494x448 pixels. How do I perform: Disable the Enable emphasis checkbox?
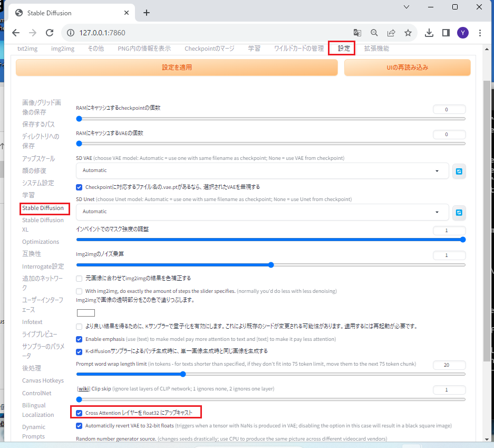(x=79, y=339)
